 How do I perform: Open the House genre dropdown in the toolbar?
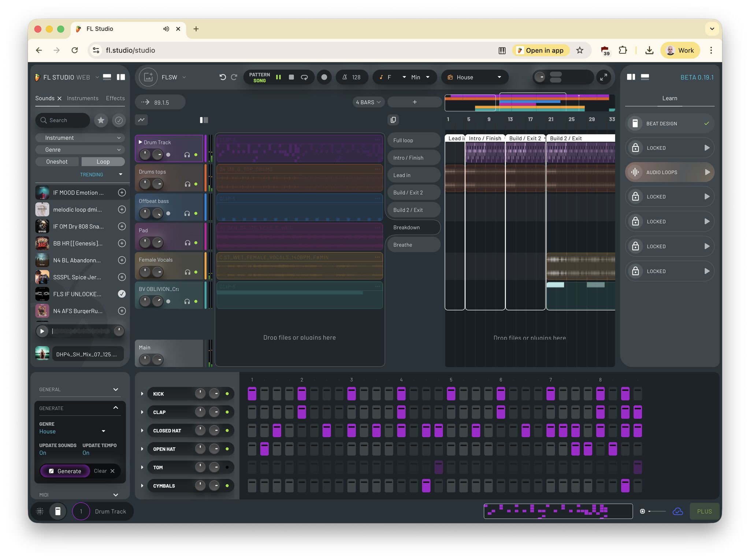click(475, 77)
